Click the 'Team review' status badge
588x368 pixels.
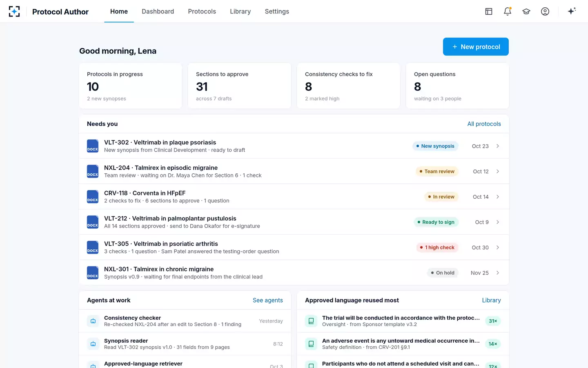(437, 171)
